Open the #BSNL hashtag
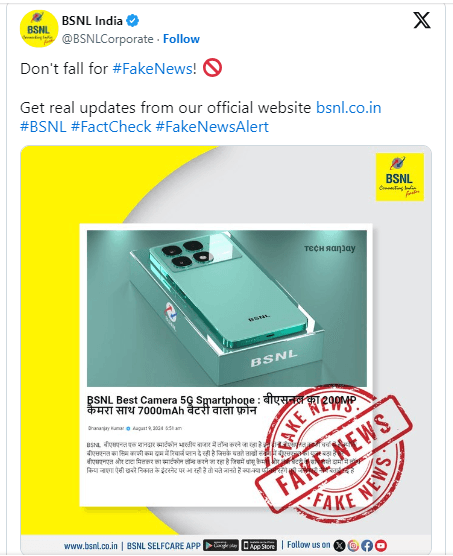 point(43,127)
